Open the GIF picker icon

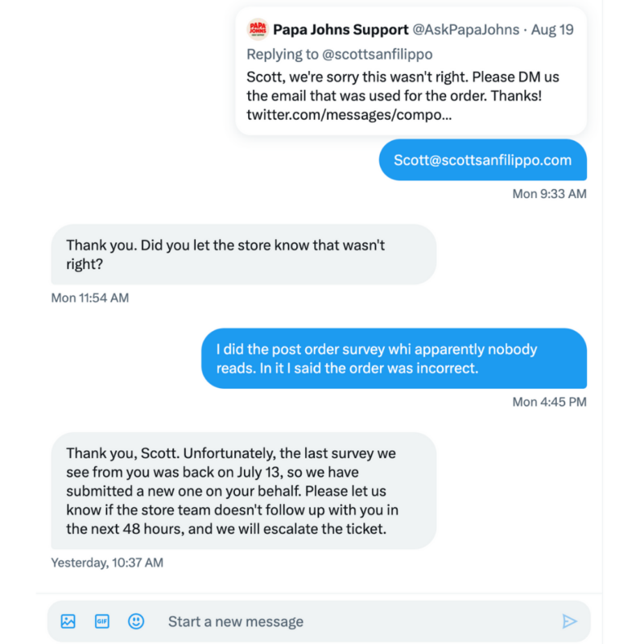102,621
